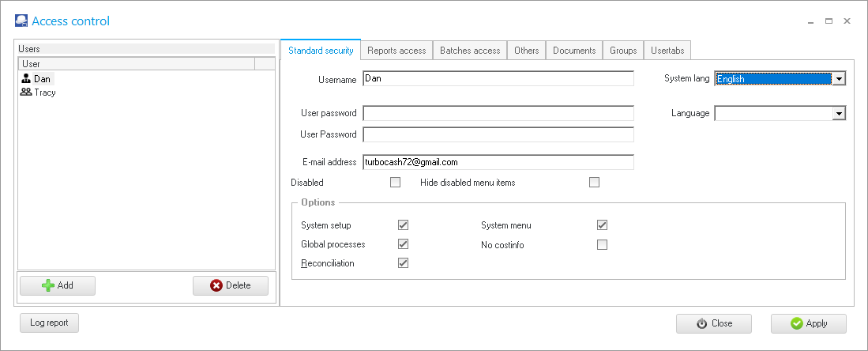Screen dimensions: 868x351
Task: Open the System lang dropdown arrow
Action: [840, 79]
